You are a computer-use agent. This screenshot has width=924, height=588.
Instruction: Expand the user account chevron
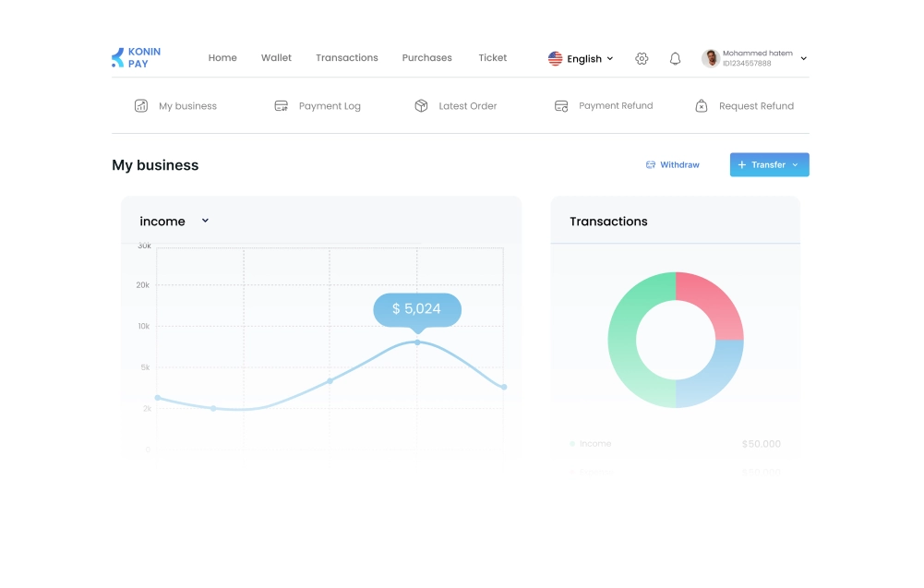tap(803, 58)
